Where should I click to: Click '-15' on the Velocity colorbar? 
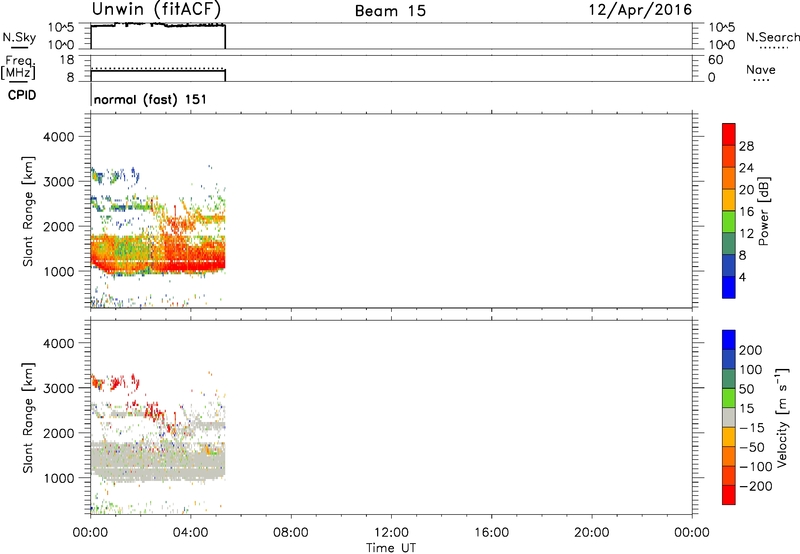[752, 428]
